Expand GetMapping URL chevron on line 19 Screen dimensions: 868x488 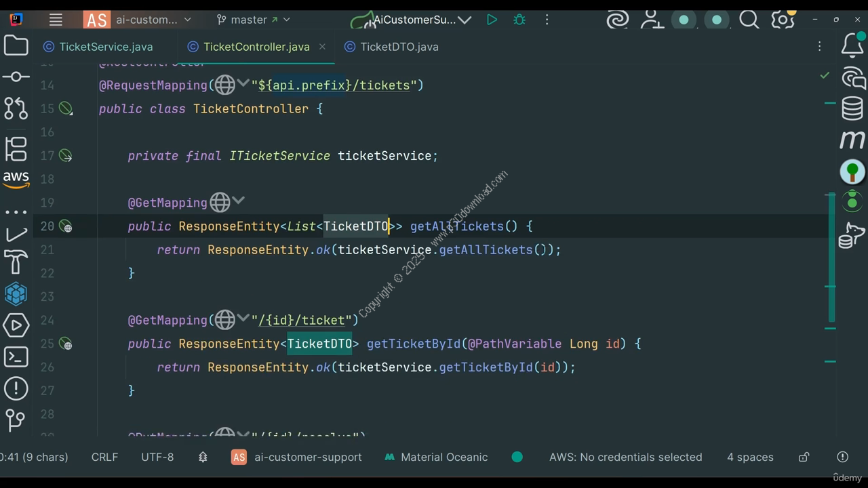point(239,201)
